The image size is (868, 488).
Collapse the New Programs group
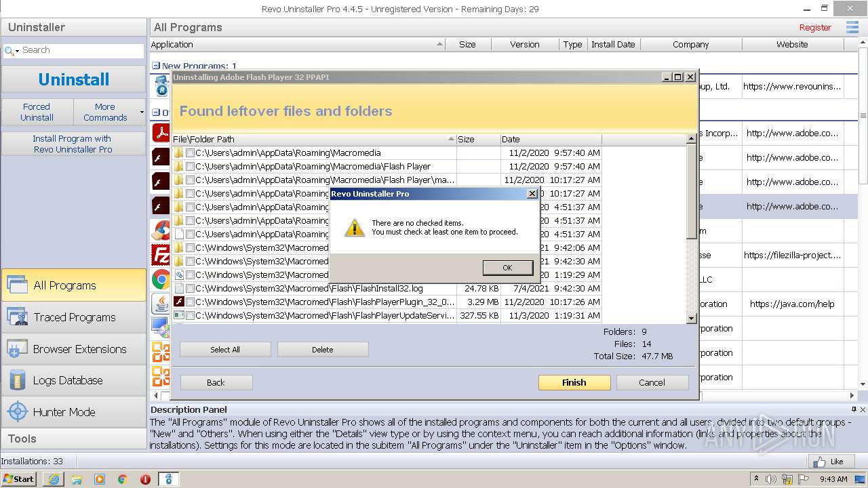[156, 66]
